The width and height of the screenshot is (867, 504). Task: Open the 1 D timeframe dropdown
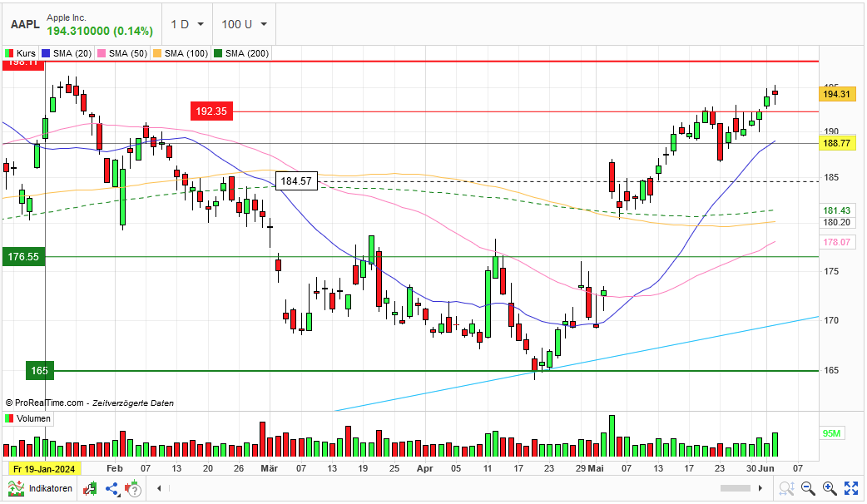[x=187, y=24]
